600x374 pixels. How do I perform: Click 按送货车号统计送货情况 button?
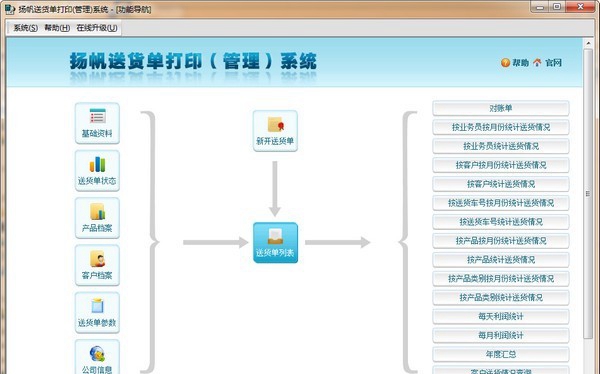coord(501,222)
